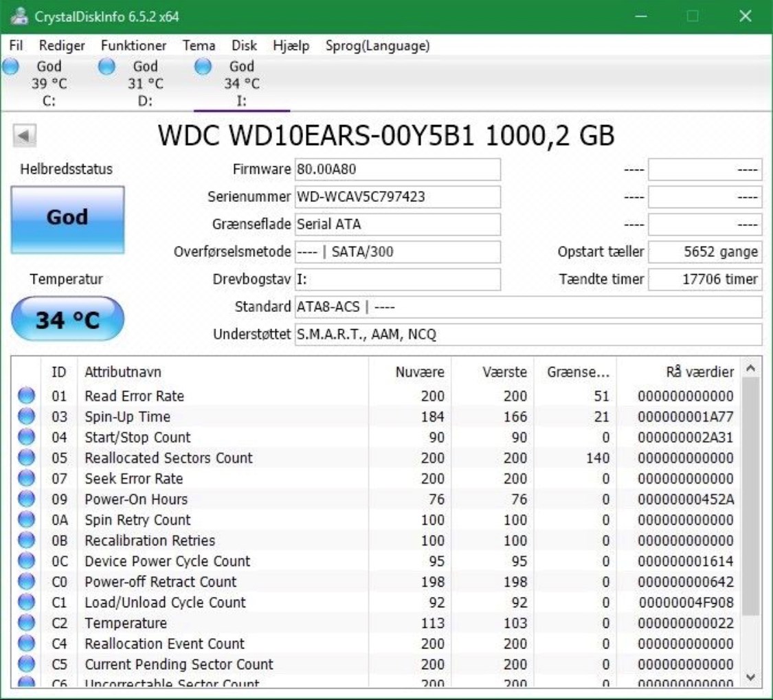The image size is (773, 700).
Task: Open the Sprog(Language) menu
Action: click(378, 45)
